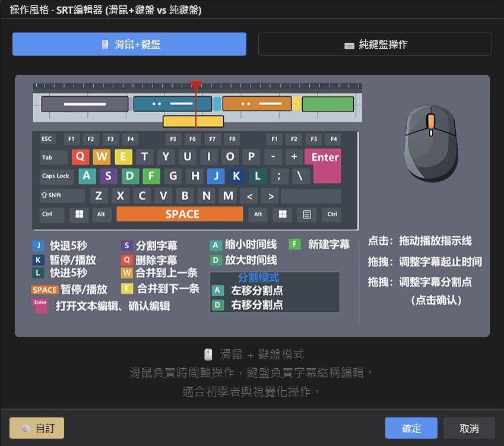This screenshot has width=504, height=446.
Task: Click the text 左移分割点
Action: (x=257, y=290)
